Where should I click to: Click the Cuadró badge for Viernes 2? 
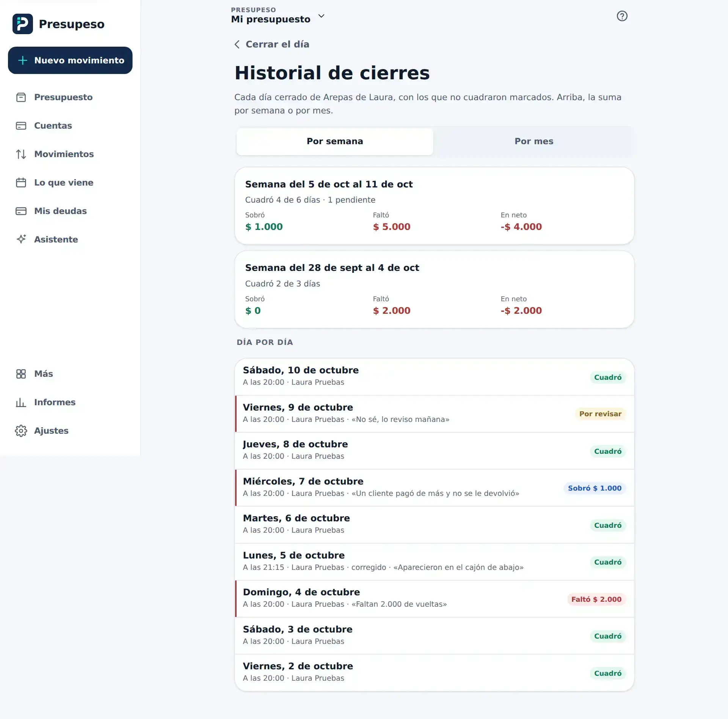point(608,673)
